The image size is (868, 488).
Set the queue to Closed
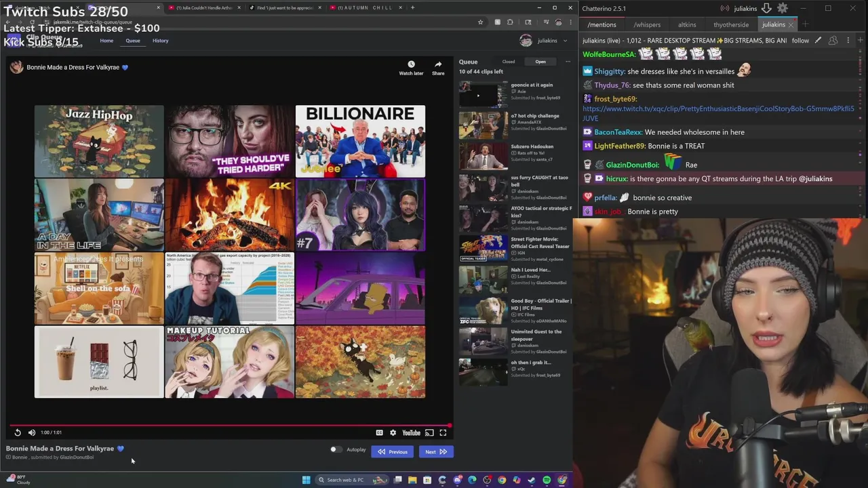[x=508, y=62]
